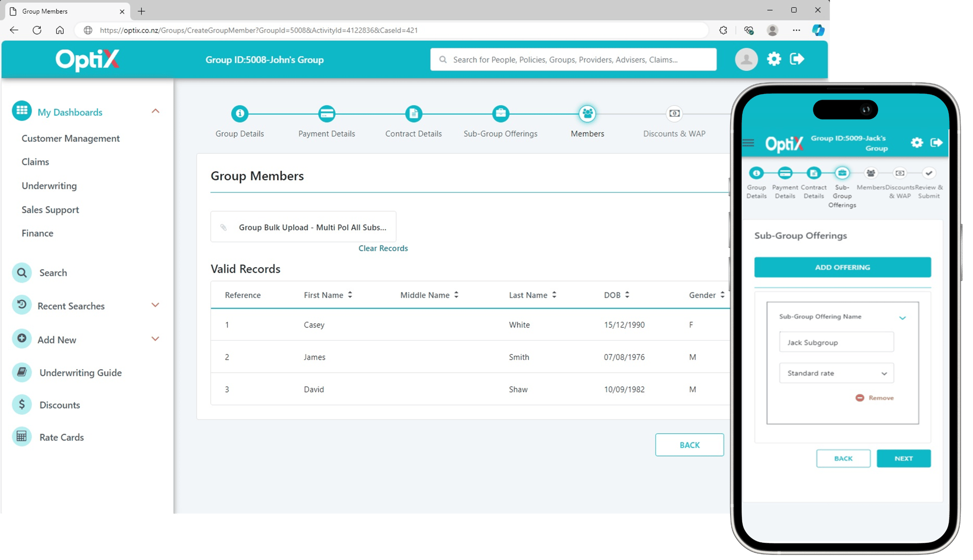Click the browser profile avatar icon
The width and height of the screenshot is (973, 560).
[772, 30]
